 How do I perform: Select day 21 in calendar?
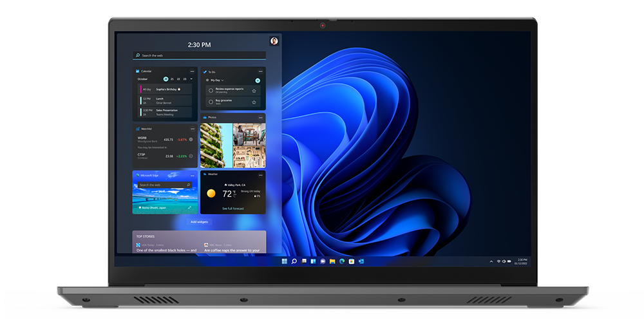click(172, 79)
